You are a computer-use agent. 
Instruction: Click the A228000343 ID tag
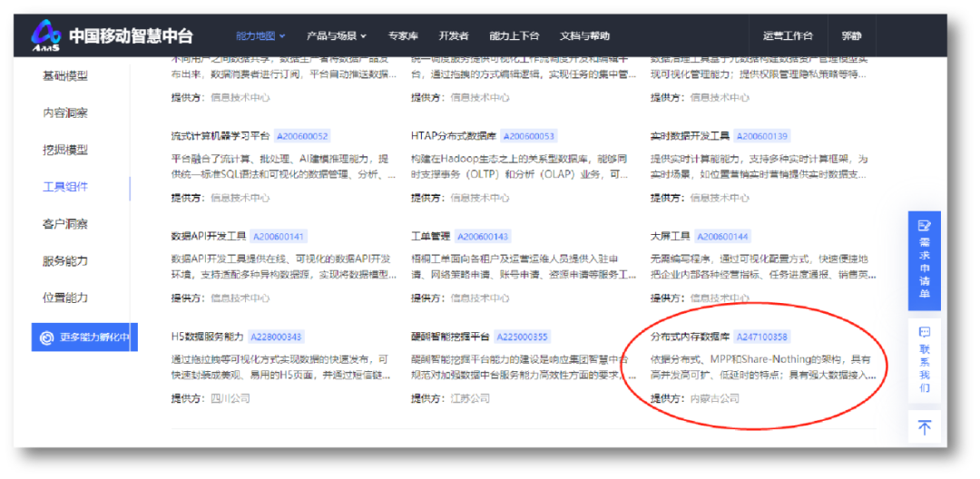[276, 337]
